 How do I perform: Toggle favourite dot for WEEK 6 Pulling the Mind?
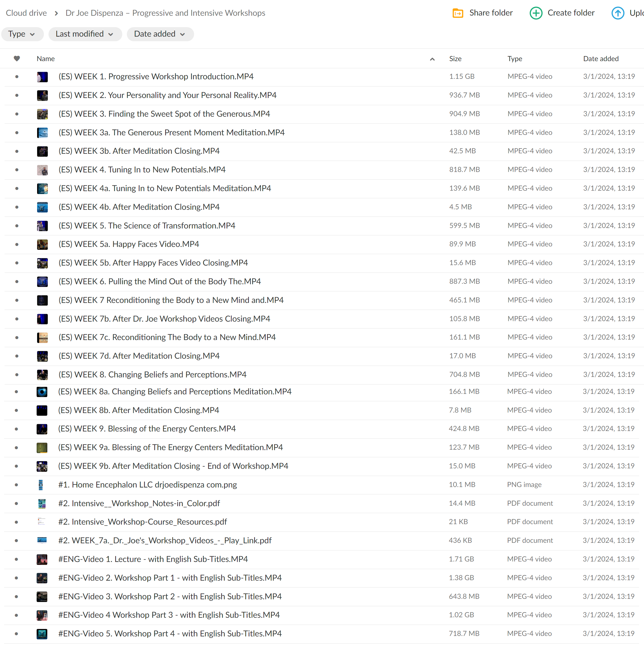point(16,281)
